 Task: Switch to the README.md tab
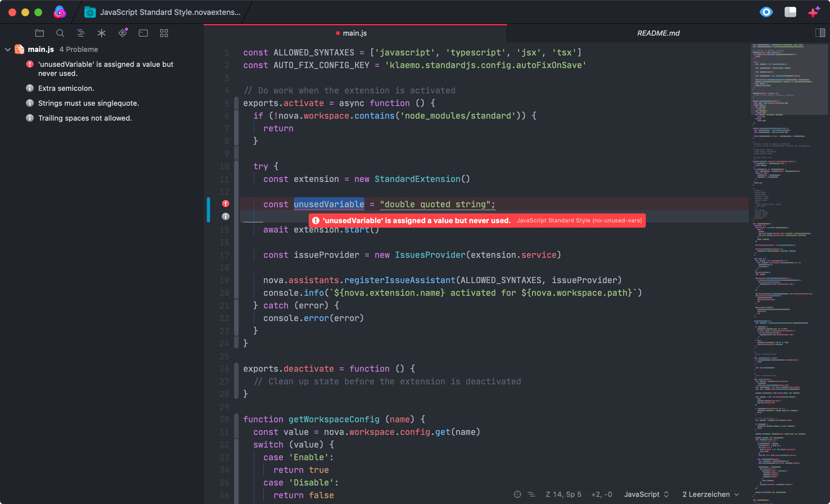pos(658,33)
